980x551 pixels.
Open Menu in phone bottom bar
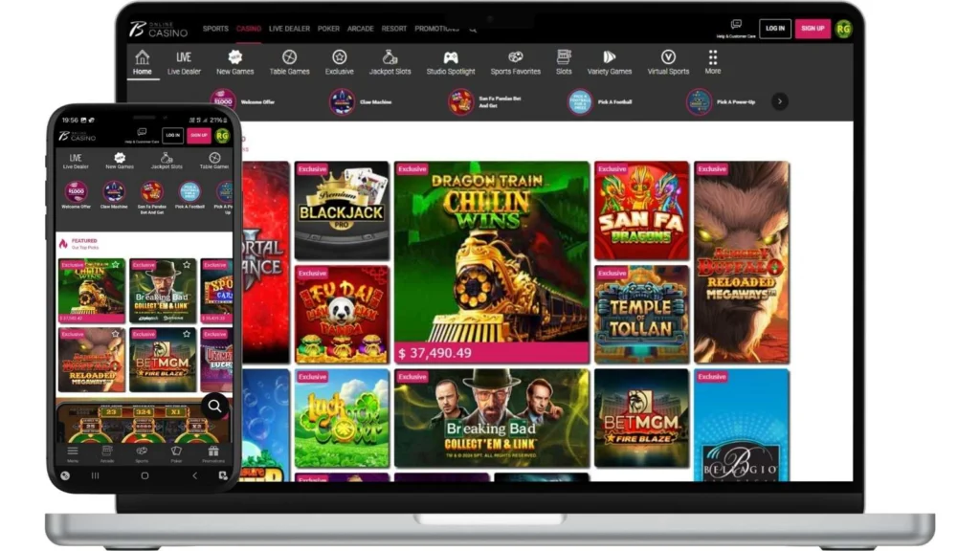(x=73, y=454)
